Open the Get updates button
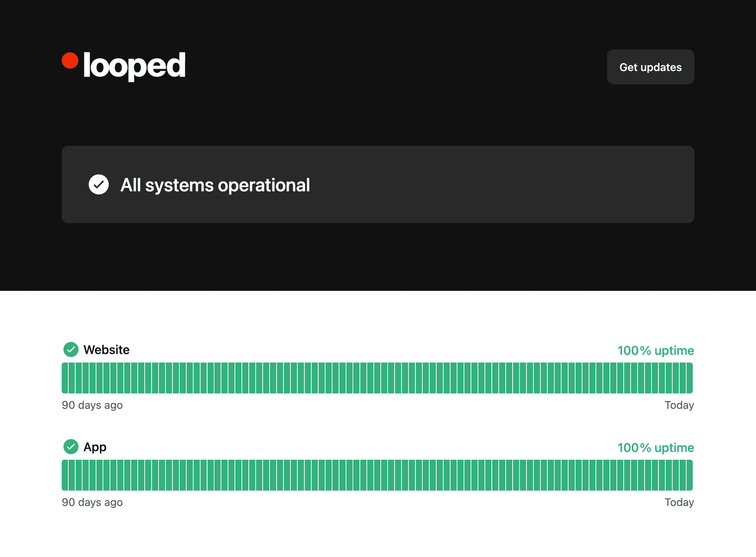The height and width of the screenshot is (557, 756). pyautogui.click(x=650, y=67)
